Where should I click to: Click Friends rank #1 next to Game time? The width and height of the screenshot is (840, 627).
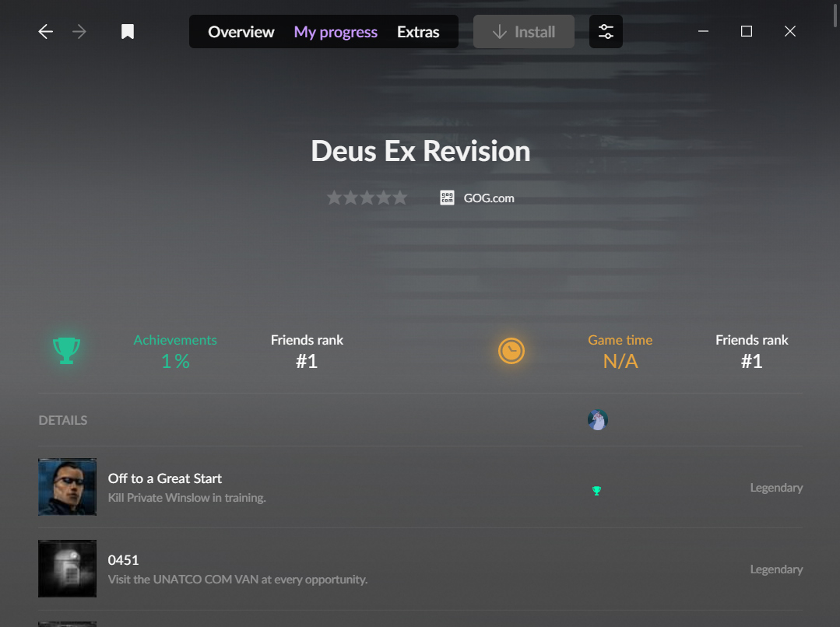pyautogui.click(x=751, y=352)
